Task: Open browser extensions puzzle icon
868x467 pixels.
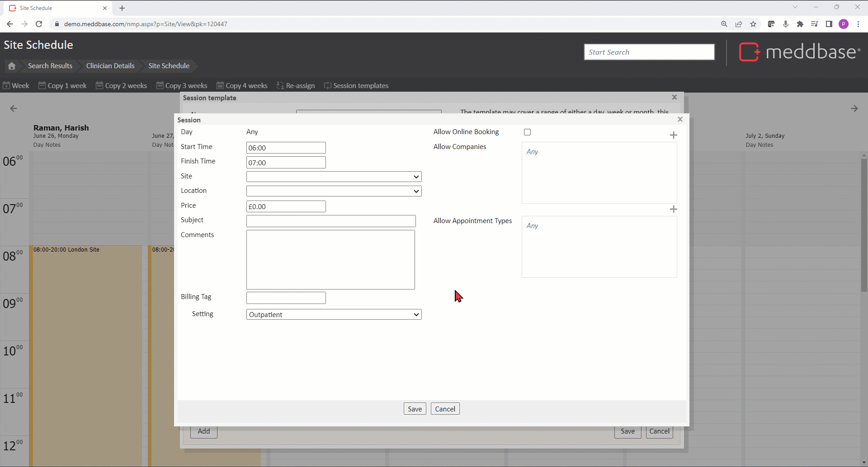Action: coord(800,24)
